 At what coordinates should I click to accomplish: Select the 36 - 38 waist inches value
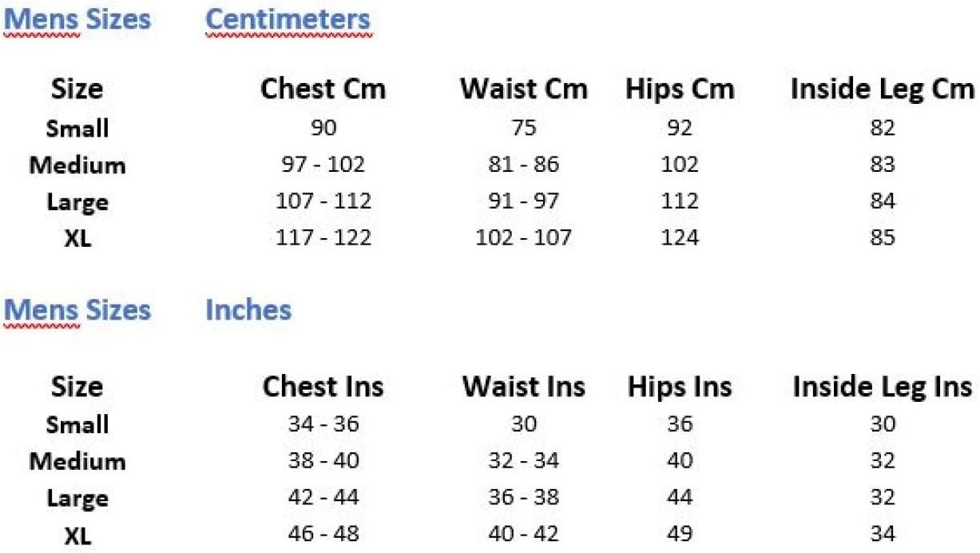523,497
